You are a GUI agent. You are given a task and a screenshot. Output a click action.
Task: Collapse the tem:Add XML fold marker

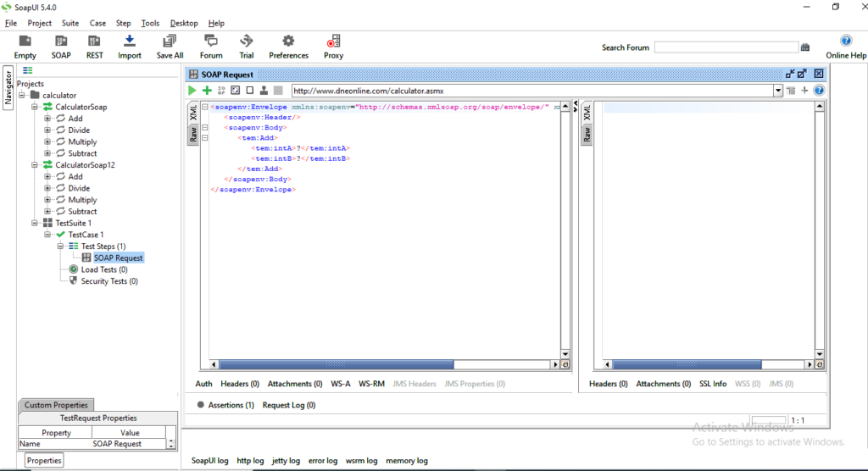click(x=205, y=138)
